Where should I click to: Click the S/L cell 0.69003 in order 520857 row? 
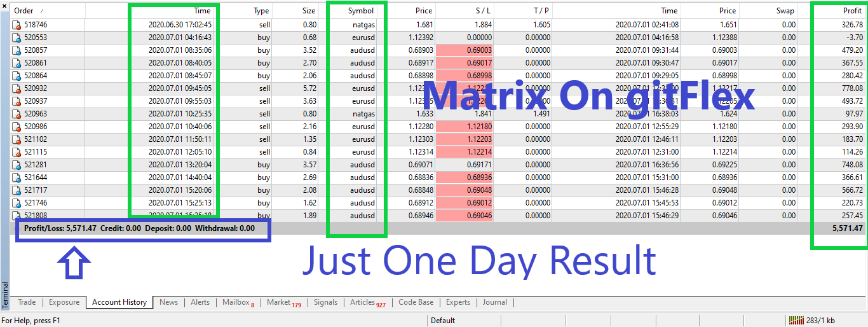click(465, 50)
